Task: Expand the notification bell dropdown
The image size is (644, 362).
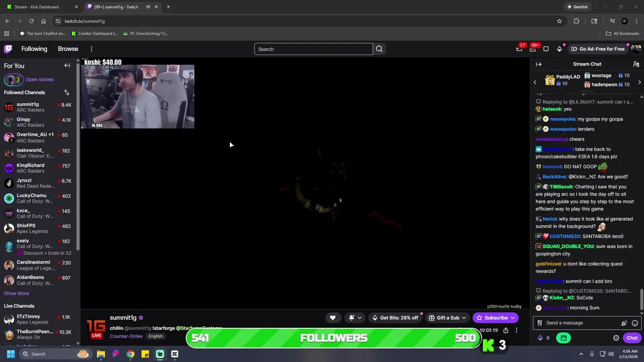Action: 360,318
